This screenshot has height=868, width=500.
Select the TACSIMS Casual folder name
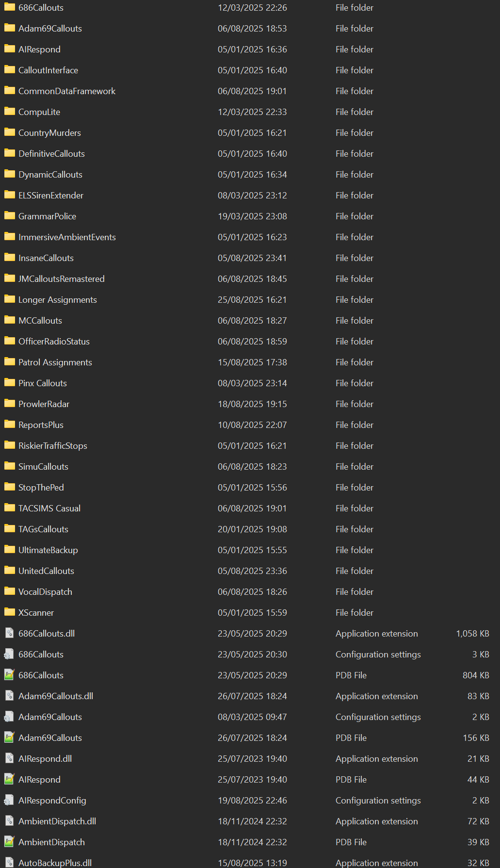point(49,508)
